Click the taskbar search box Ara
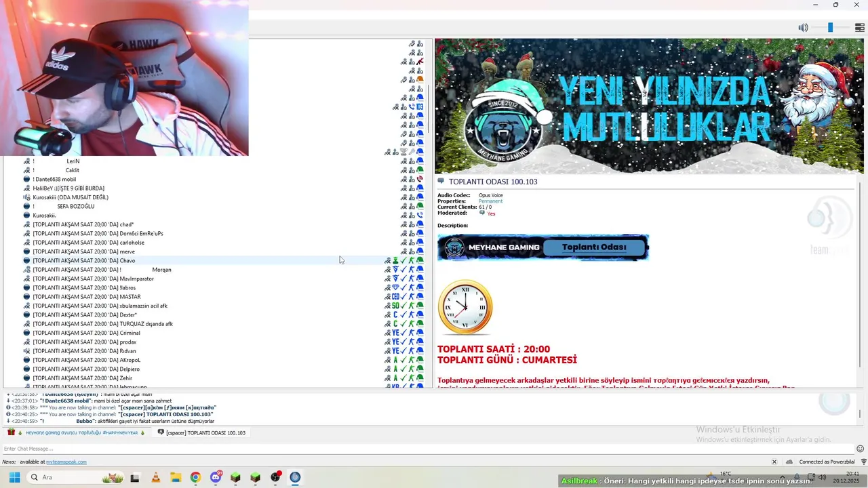Image resolution: width=868 pixels, height=488 pixels. click(x=75, y=477)
